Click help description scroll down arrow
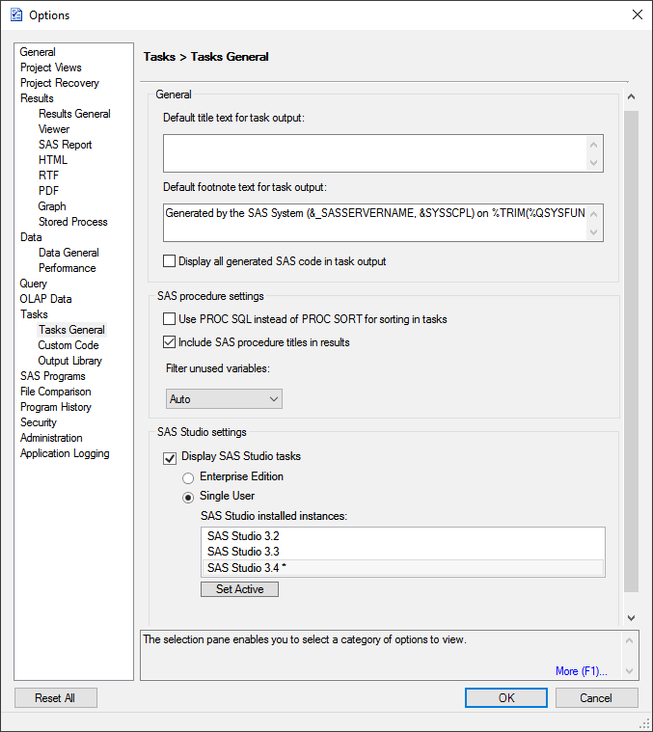653x732 pixels. (629, 671)
